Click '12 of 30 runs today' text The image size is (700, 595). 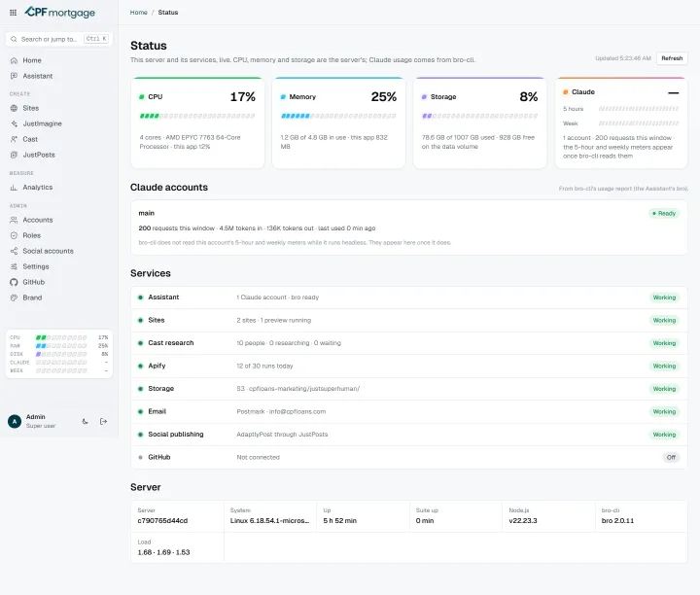(264, 366)
